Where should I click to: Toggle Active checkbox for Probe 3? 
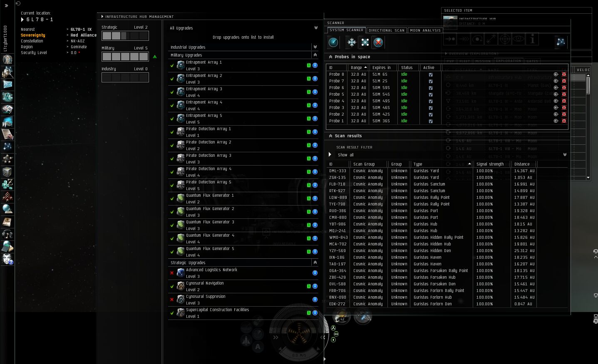(x=431, y=108)
